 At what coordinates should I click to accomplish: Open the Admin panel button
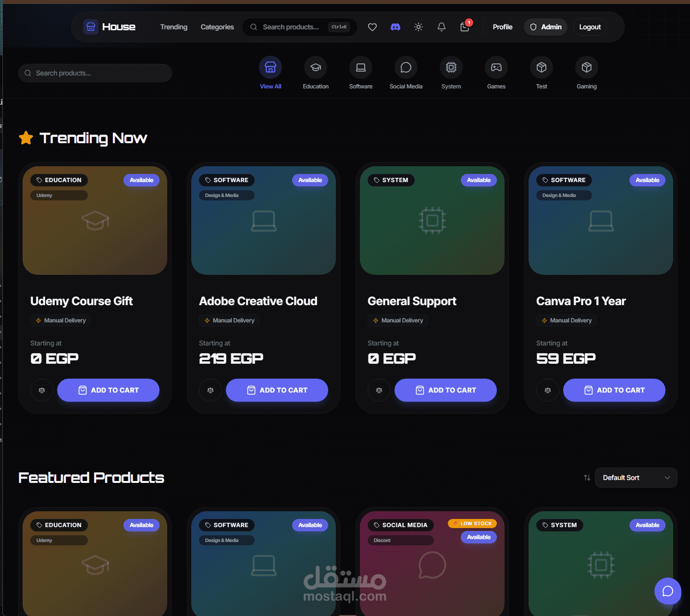tap(546, 27)
